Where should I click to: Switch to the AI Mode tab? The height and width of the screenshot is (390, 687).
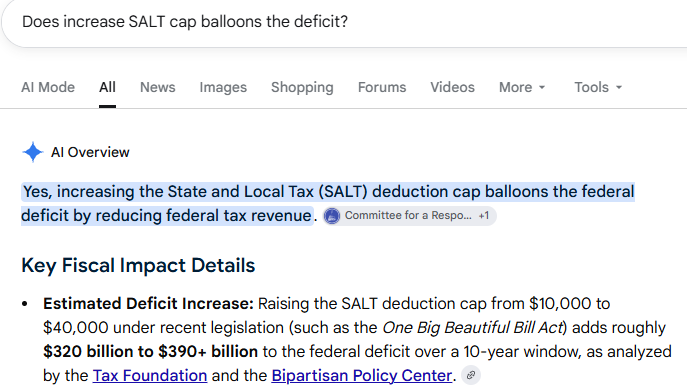(48, 87)
